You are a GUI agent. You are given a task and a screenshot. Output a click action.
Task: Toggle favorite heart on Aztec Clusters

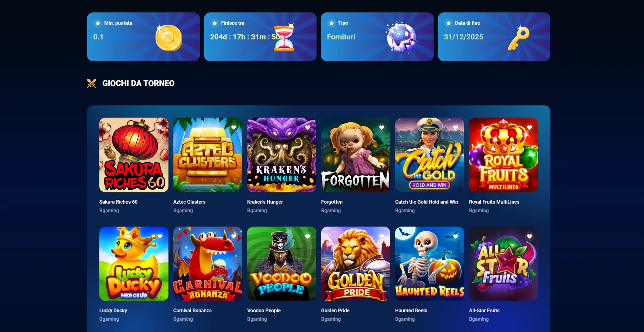(234, 127)
